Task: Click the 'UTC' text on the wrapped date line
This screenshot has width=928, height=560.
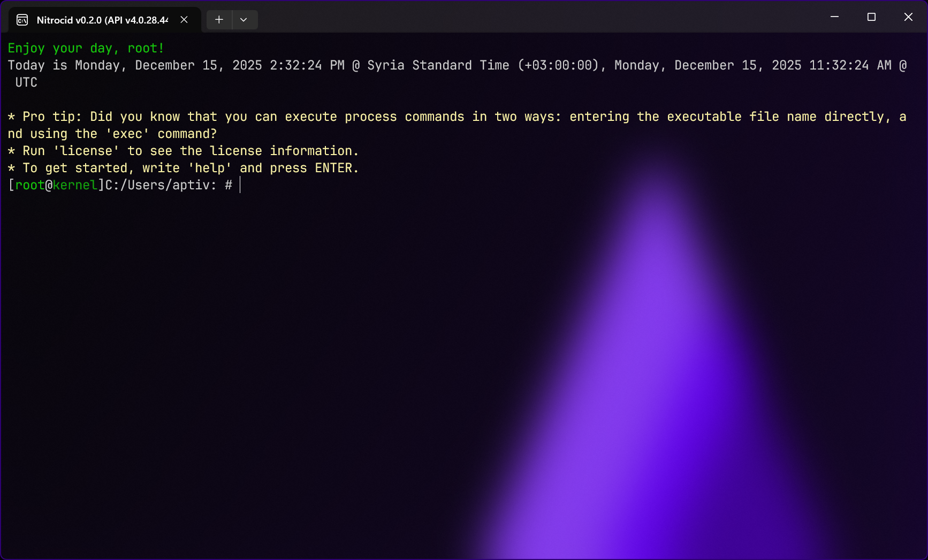Action: 26,82
